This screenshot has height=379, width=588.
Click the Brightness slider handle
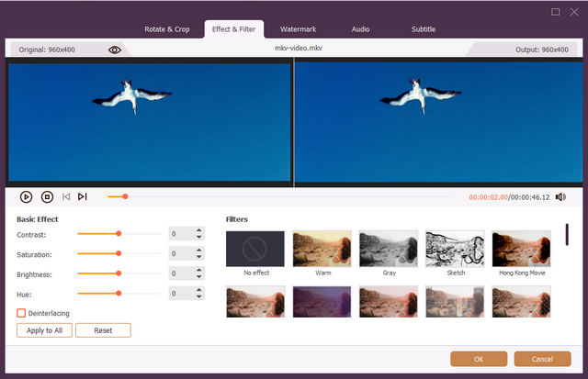[x=119, y=273]
